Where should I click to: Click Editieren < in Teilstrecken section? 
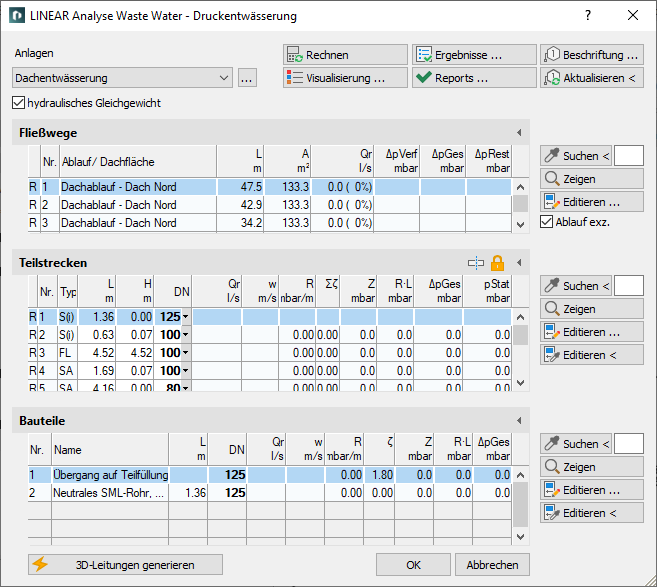tap(592, 355)
